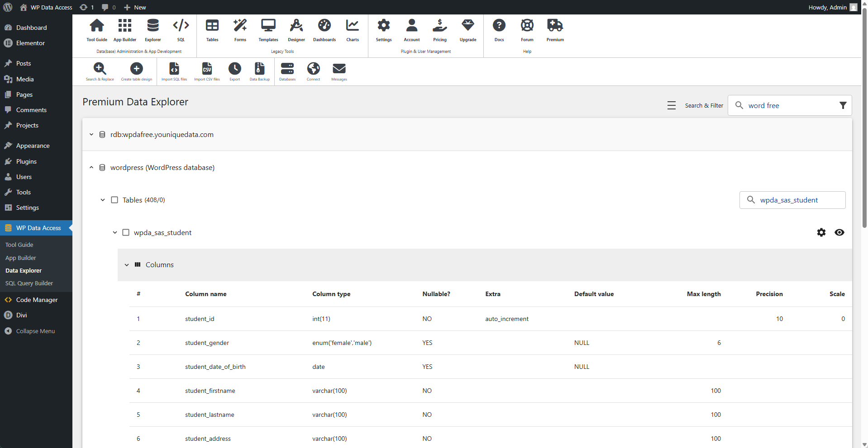The width and height of the screenshot is (868, 448).
Task: Collapse the wordpress database node
Action: [91, 168]
